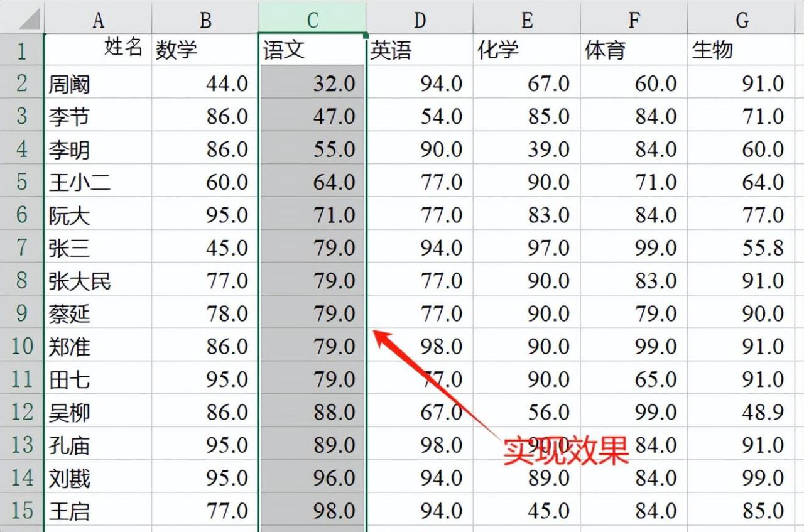
Task: Click 蔡延's 数学 score 78.0
Action: [x=205, y=312]
